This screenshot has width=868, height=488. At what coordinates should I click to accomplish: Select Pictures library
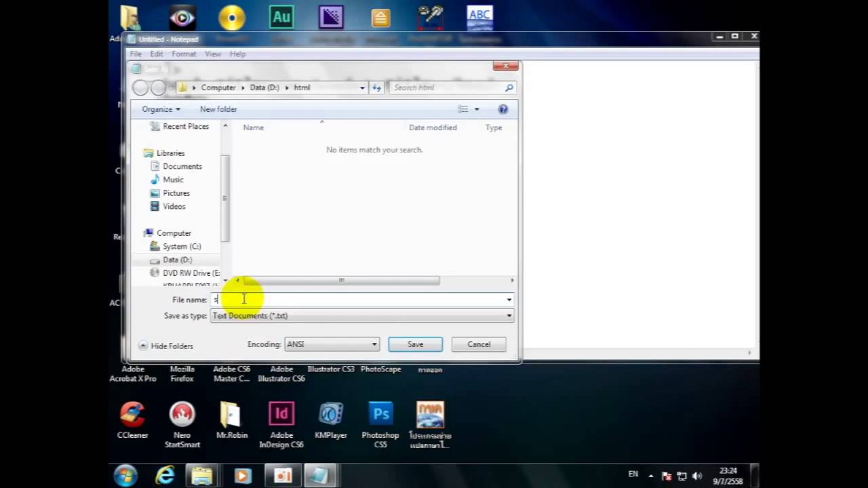(170, 193)
